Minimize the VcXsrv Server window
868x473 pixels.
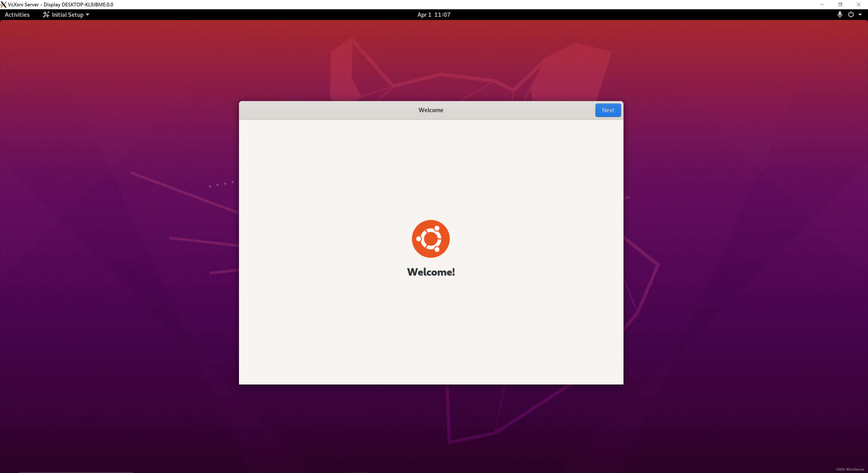[822, 4]
